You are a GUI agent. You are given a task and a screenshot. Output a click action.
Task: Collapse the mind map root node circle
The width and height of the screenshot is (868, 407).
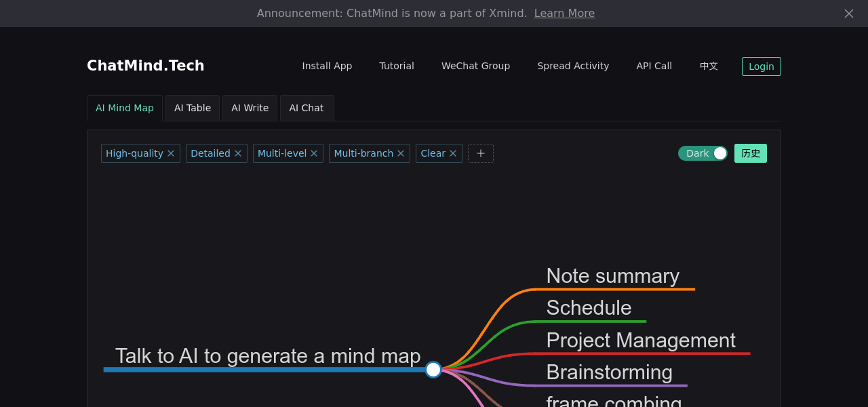pos(433,370)
